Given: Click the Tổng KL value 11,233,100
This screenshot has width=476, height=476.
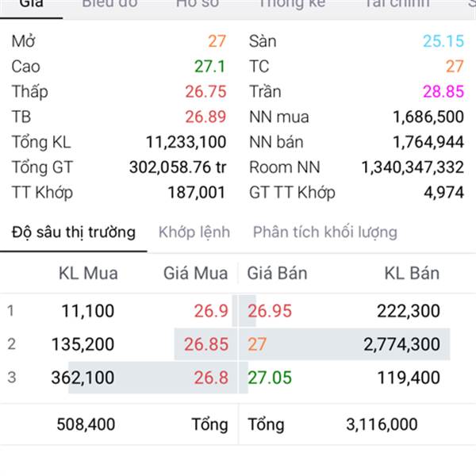Looking at the screenshot, I should pos(186,142).
